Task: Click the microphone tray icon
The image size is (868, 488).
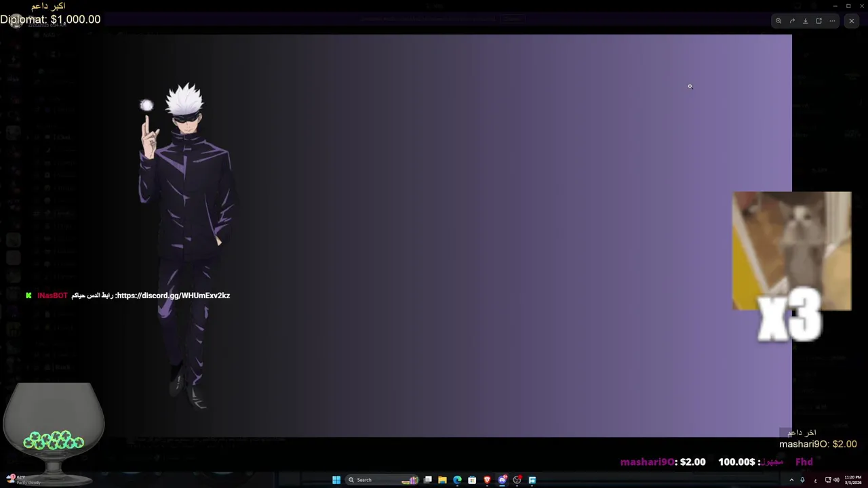Action: pyautogui.click(x=802, y=480)
